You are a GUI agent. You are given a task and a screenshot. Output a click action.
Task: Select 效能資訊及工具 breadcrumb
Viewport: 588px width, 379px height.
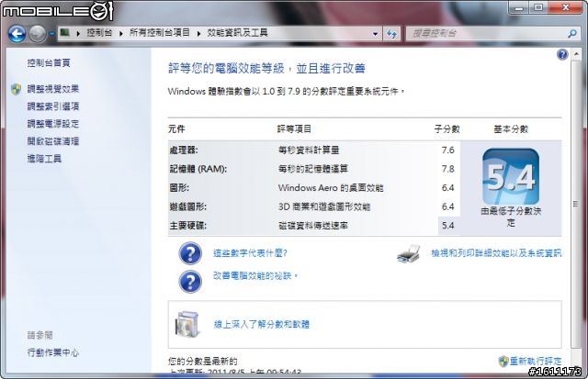tap(237, 33)
